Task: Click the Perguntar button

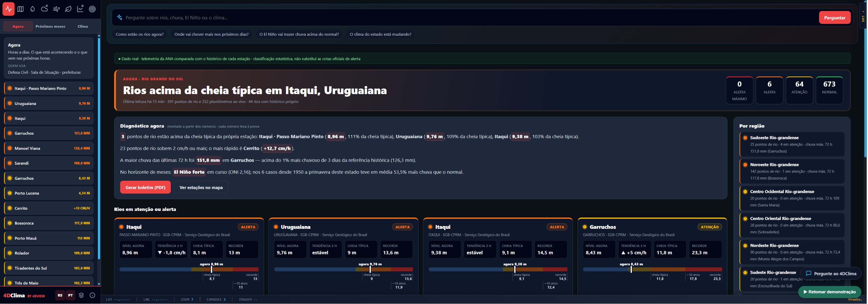Action: [x=834, y=18]
